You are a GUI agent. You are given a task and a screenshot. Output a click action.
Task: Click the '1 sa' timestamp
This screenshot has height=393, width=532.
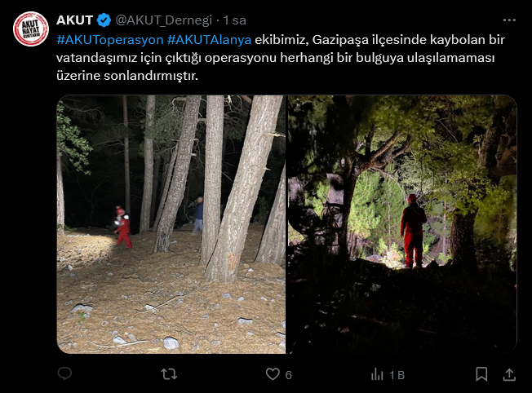tap(234, 20)
